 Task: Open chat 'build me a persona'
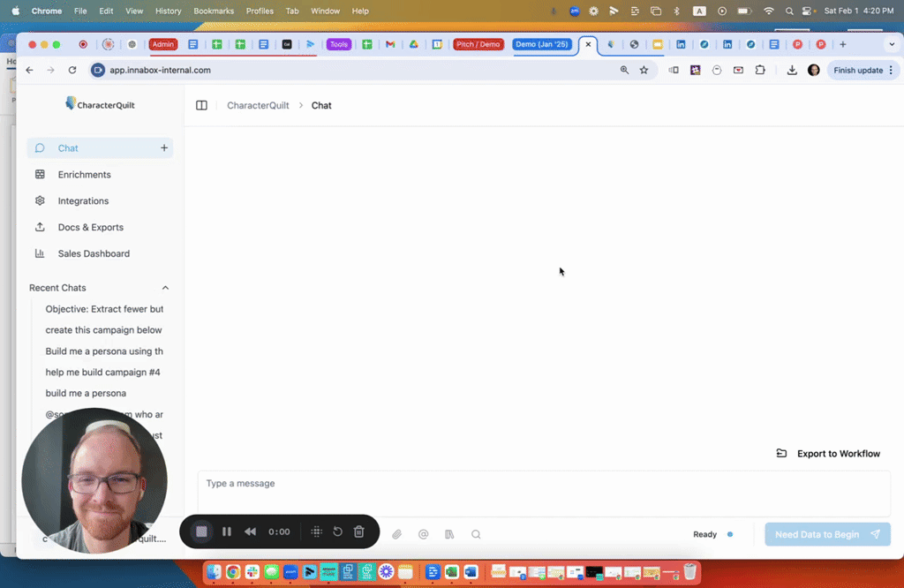click(x=86, y=393)
